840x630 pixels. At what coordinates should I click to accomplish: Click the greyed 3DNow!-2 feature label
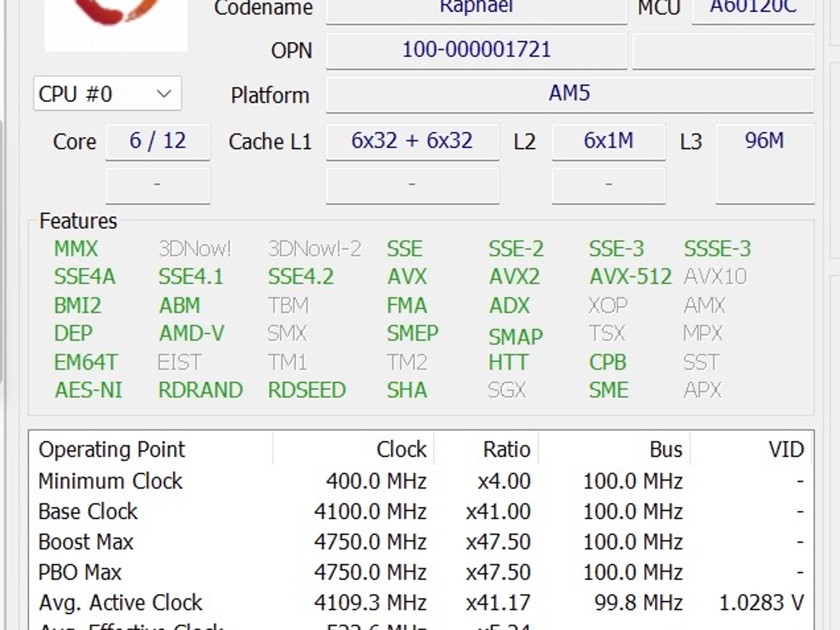(x=315, y=249)
